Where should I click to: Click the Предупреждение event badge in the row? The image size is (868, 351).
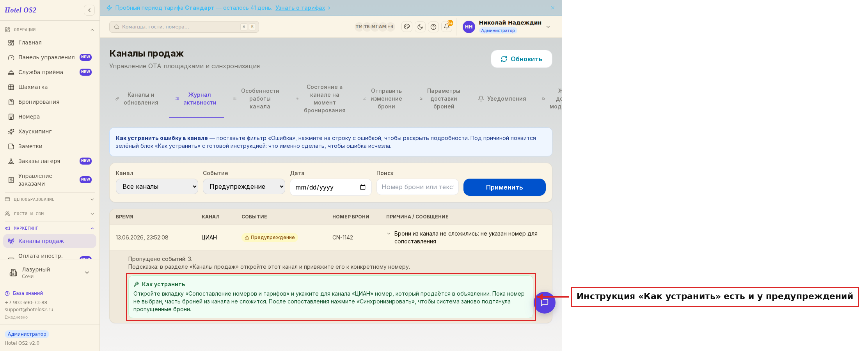click(x=270, y=238)
